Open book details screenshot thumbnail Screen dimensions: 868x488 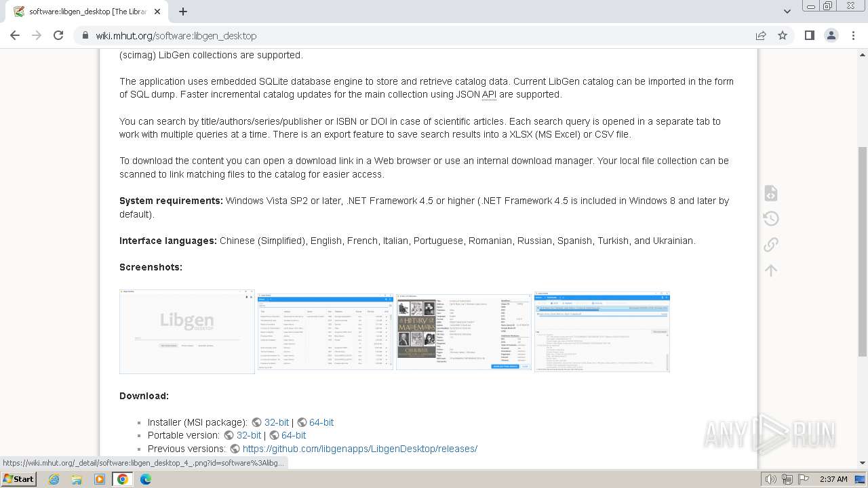pyautogui.click(x=464, y=331)
